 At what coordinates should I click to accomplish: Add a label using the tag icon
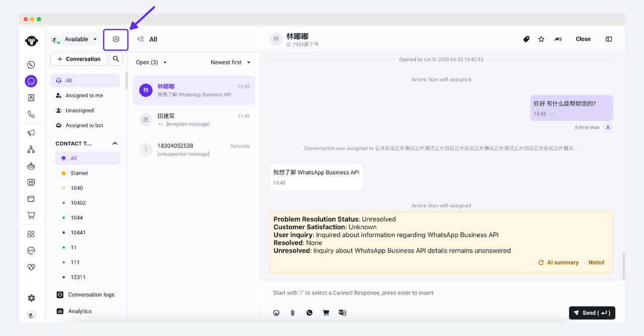526,39
